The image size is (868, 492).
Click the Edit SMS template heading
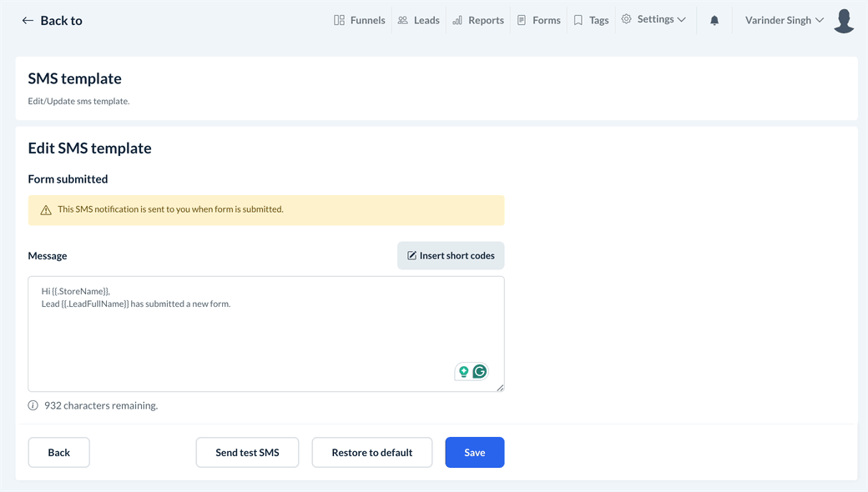click(89, 148)
